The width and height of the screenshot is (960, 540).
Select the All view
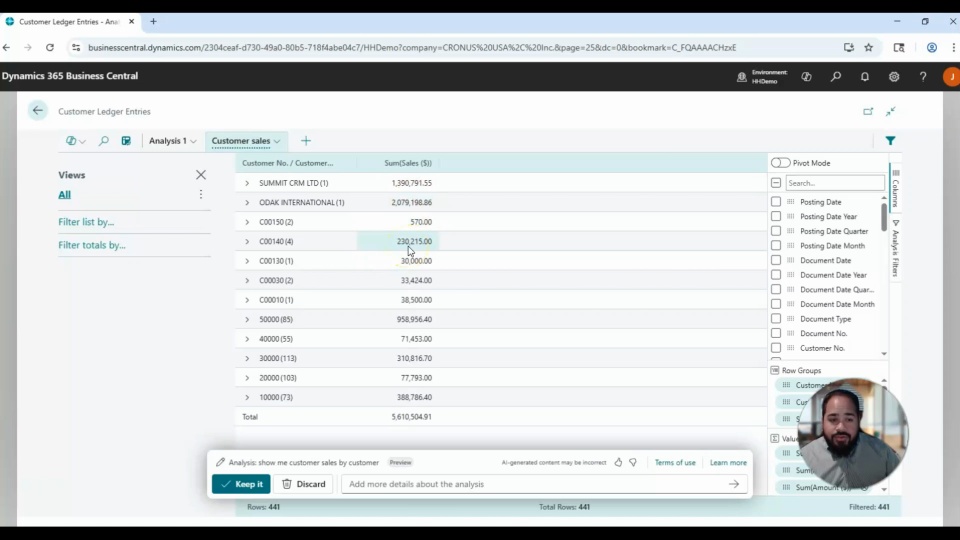pos(64,195)
